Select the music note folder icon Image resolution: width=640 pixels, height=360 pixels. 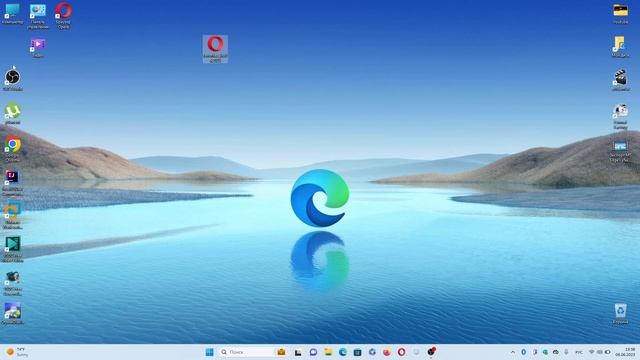click(620, 47)
